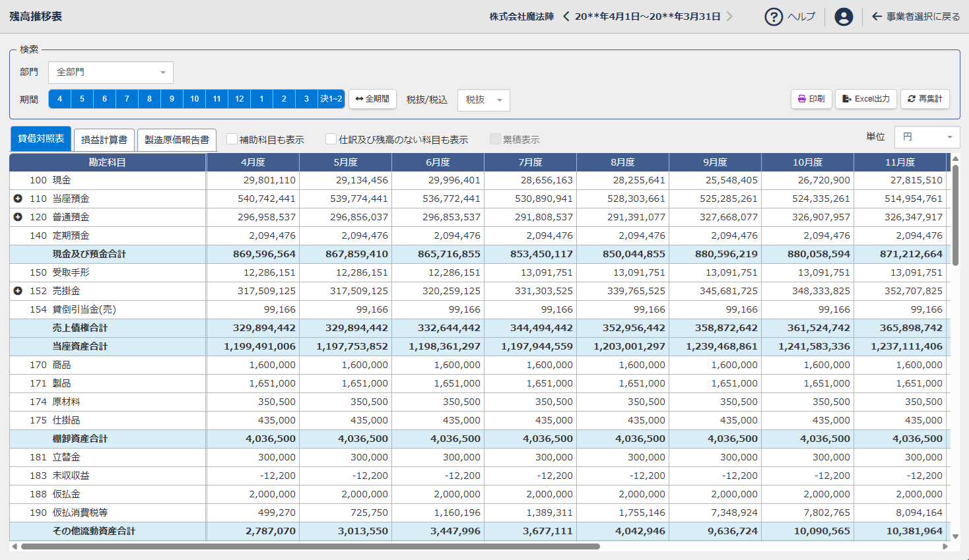
Task: Open the 税抜/税込 dropdown
Action: point(483,100)
